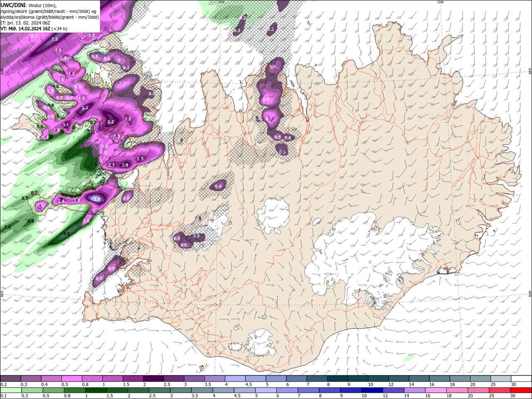The width and height of the screenshot is (532, 399).
Task: Click the 30 label in the upper snow legend
Action: tap(513, 384)
